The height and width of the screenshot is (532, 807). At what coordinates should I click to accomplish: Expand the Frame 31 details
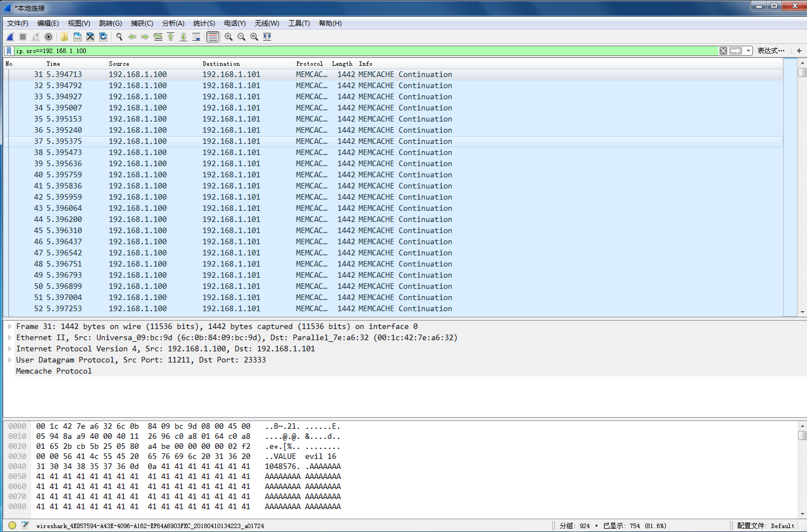[10, 327]
